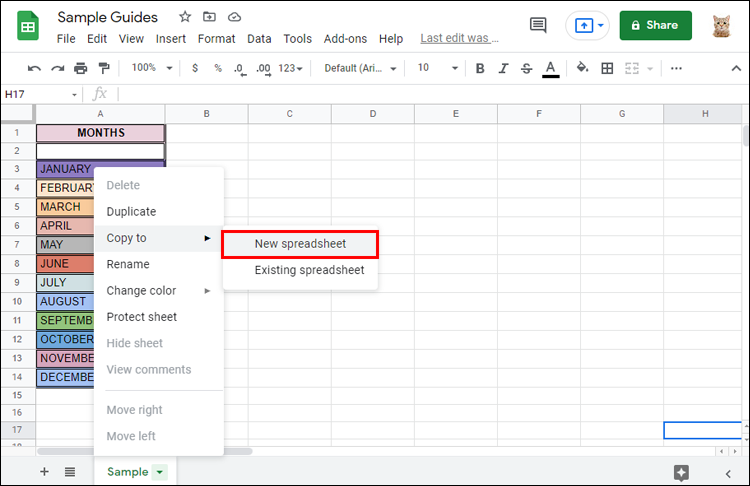Open the all sheets list
This screenshot has height=486, width=750.
click(70, 472)
